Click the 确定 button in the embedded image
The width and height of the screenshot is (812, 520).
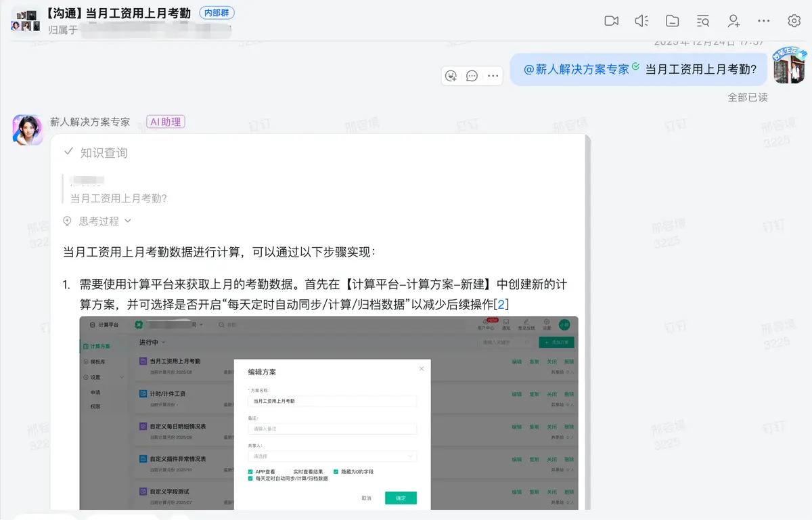pyautogui.click(x=401, y=498)
